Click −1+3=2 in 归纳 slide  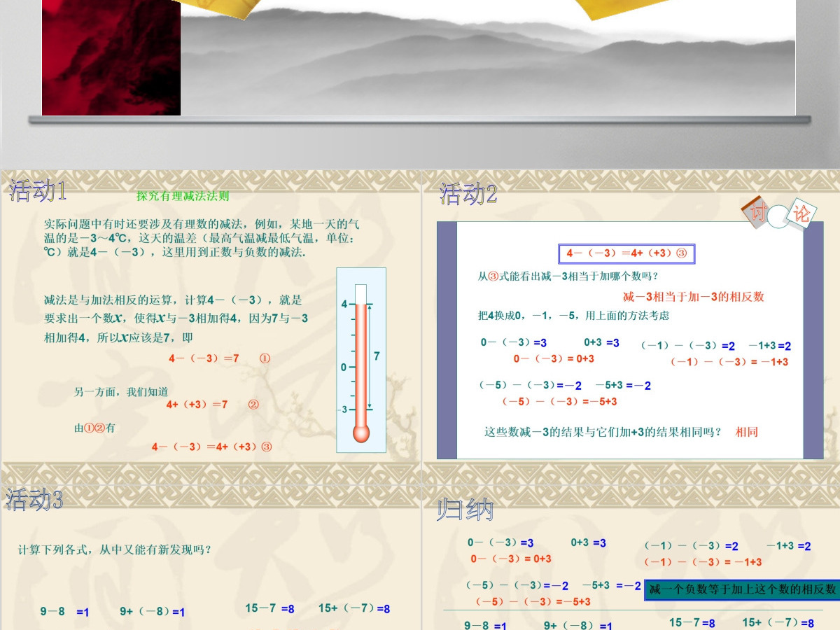pyautogui.click(x=789, y=547)
